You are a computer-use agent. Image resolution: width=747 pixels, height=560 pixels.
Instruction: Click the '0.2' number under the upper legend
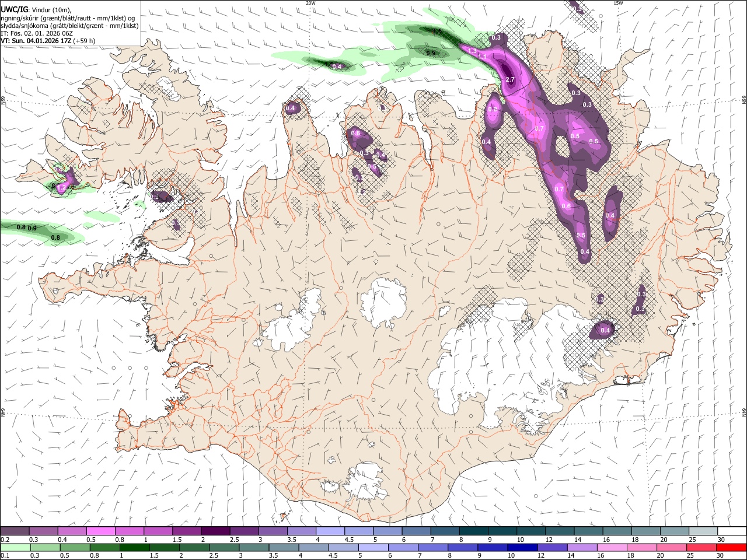5,540
